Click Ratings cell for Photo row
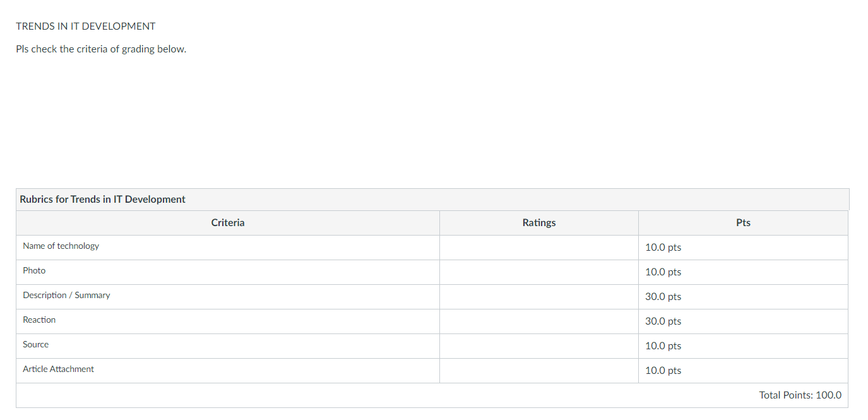The height and width of the screenshot is (420, 868). 539,272
